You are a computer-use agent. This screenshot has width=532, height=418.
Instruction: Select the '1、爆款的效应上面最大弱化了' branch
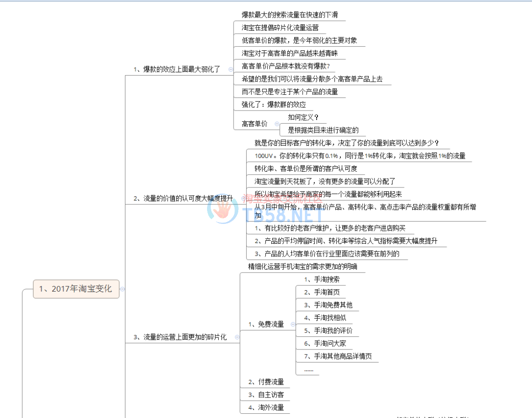click(177, 69)
